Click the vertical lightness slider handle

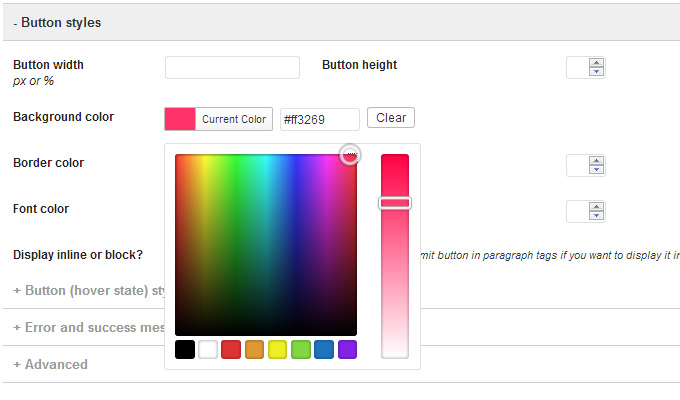click(395, 203)
